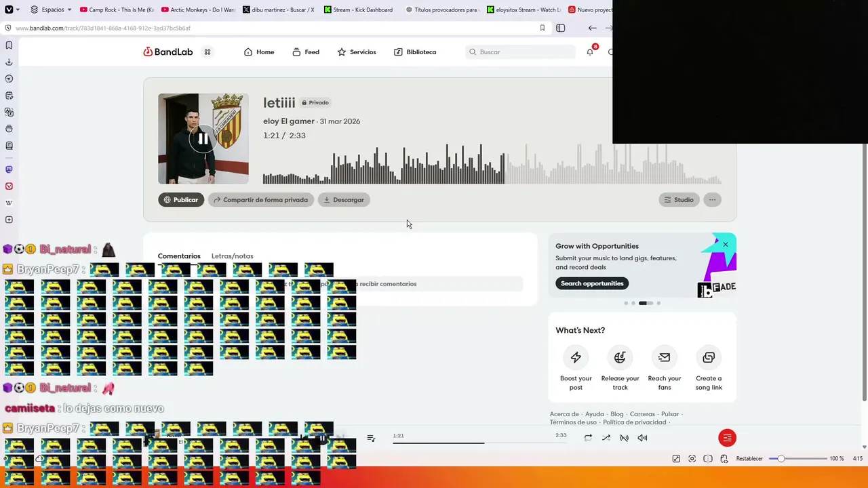Open the Vivaldi menu logo button
Image resolution: width=868 pixels, height=488 pixels.
tap(9, 9)
